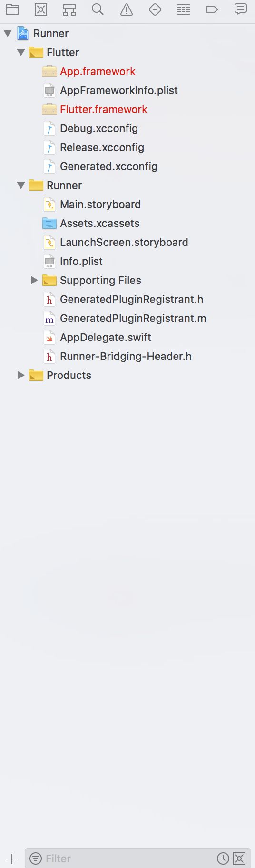Open the Debug navigator
The image size is (255, 868).
pyautogui.click(x=184, y=9)
